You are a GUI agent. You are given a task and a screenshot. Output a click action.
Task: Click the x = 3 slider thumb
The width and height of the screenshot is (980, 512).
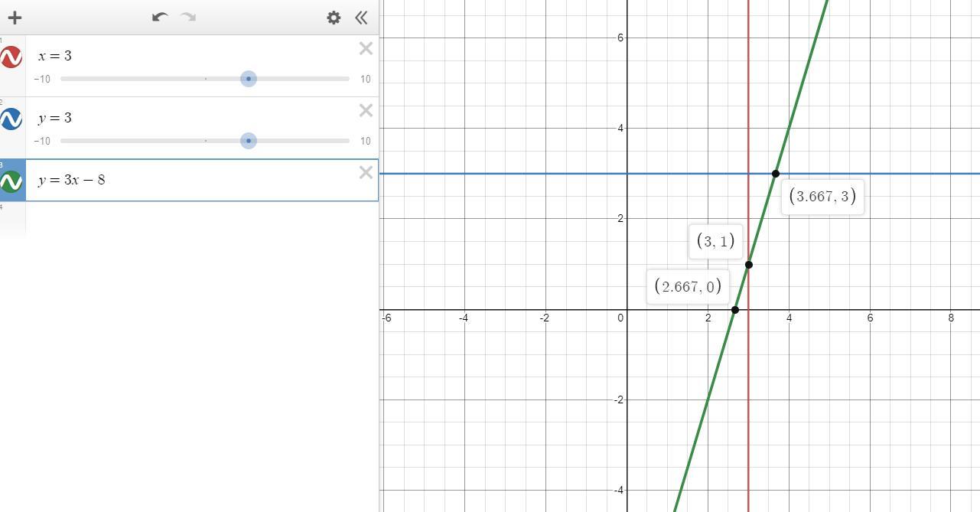(249, 79)
